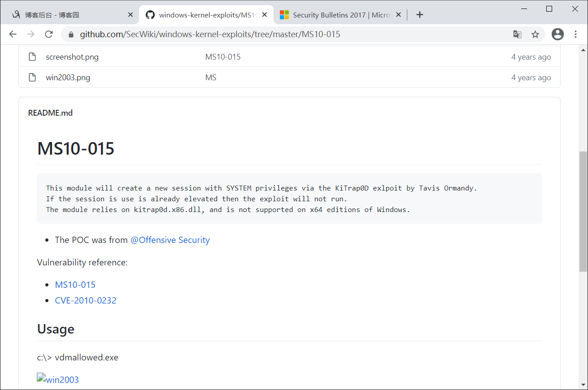Open the @Offensive Security link

[x=170, y=240]
